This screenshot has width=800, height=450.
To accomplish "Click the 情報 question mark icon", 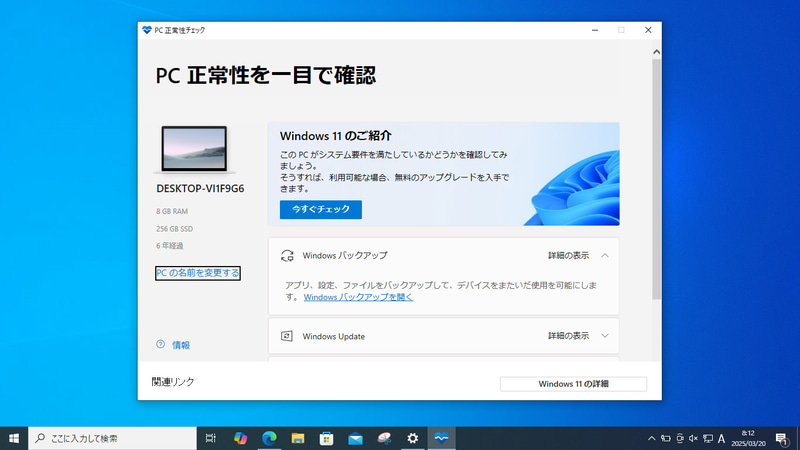I will coord(160,344).
